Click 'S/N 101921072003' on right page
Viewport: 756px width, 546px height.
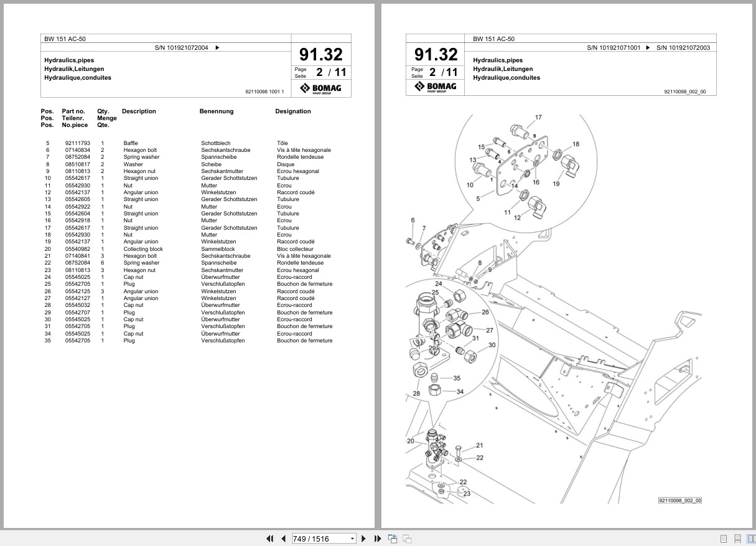point(683,47)
